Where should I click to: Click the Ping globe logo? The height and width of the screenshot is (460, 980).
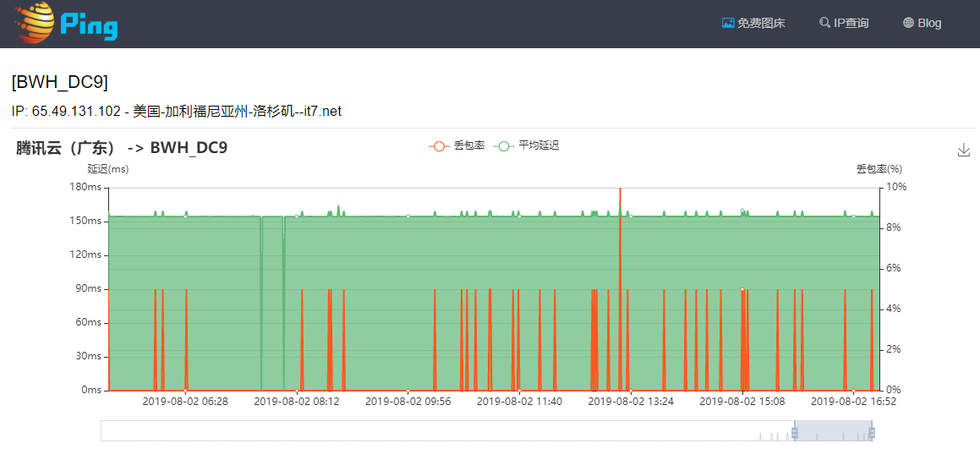[x=34, y=23]
